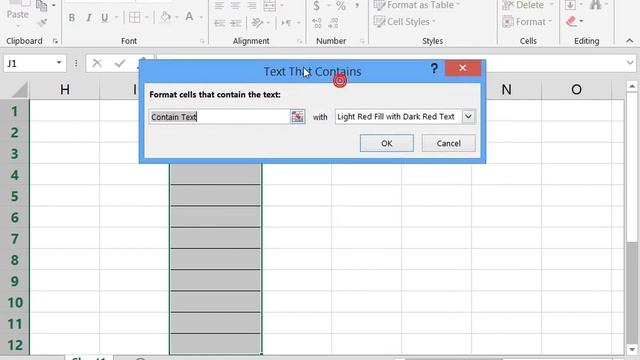
Task: Click Decrease Indent in Alignment group
Action: click(x=219, y=23)
